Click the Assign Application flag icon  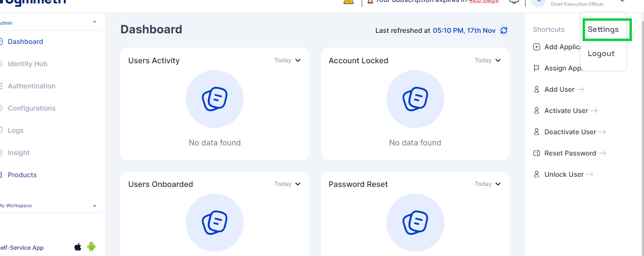[x=536, y=68]
